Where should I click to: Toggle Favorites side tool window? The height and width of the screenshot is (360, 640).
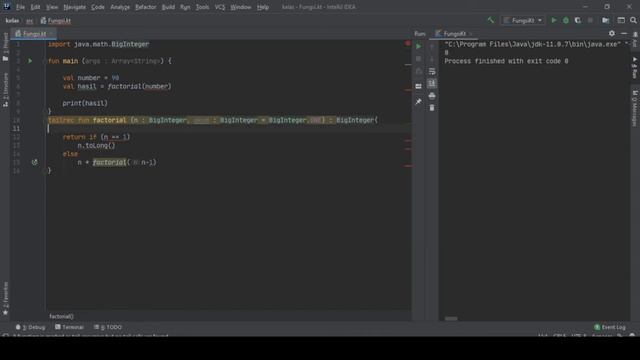point(5,299)
